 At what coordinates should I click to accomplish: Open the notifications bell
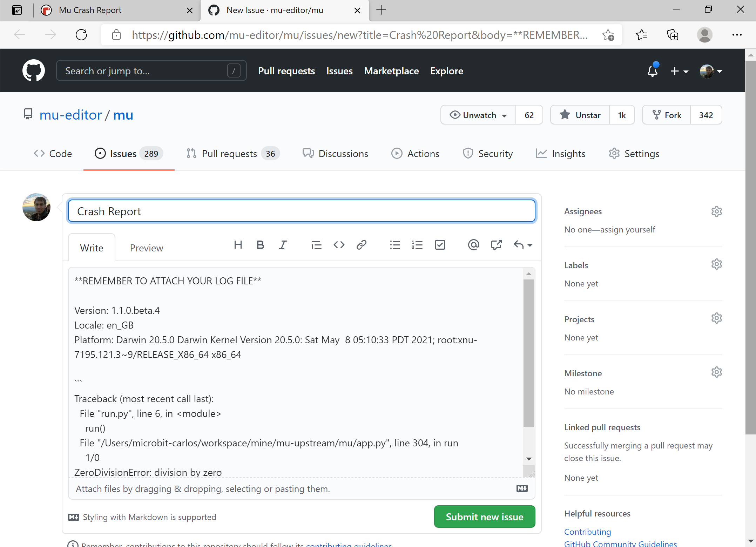[653, 71]
